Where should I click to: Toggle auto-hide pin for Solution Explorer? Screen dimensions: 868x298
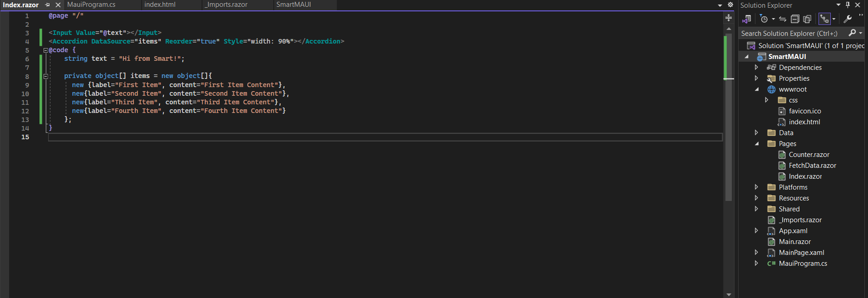click(x=848, y=5)
